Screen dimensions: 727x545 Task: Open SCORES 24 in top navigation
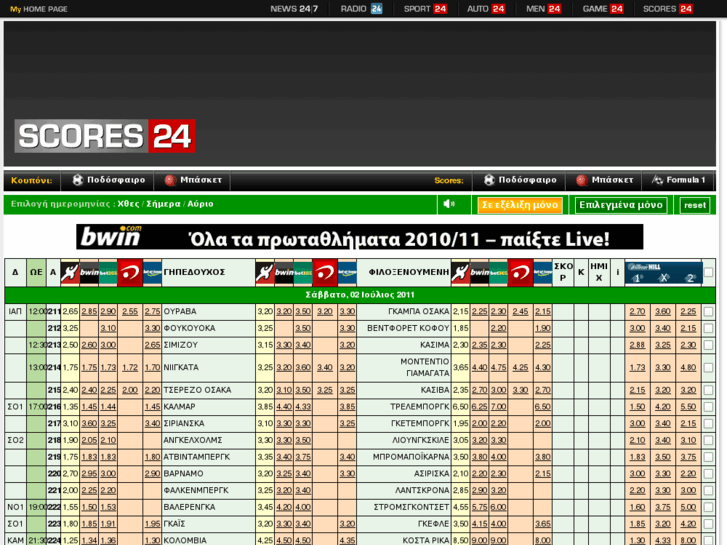[x=667, y=9]
